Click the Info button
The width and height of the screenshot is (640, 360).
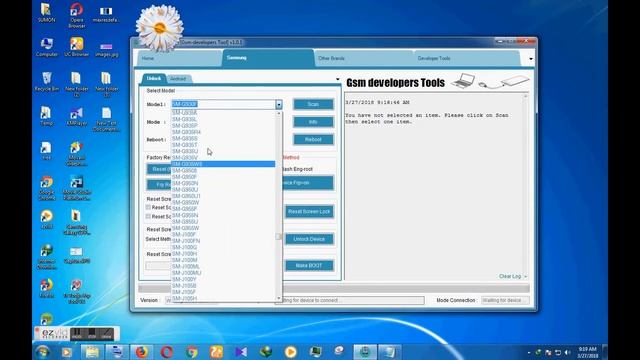coord(313,122)
